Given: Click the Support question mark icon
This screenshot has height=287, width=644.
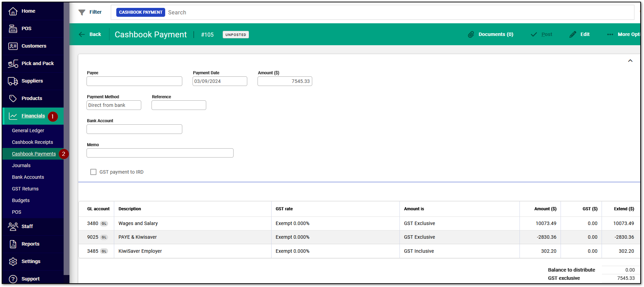Looking at the screenshot, I should click(13, 279).
